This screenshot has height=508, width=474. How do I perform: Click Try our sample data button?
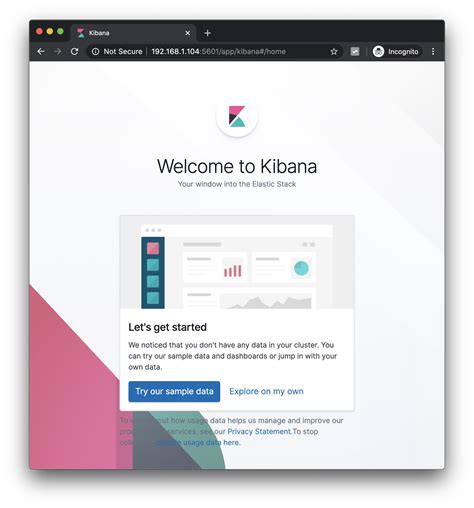[174, 391]
